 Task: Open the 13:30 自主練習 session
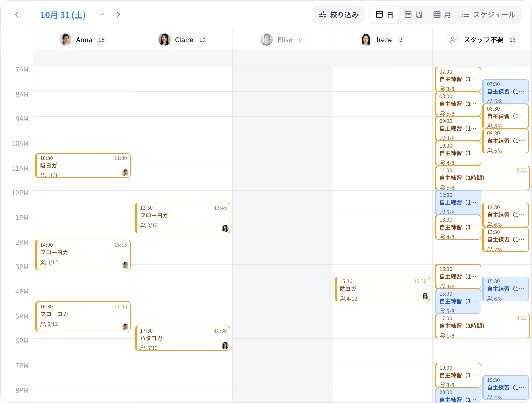tap(506, 240)
